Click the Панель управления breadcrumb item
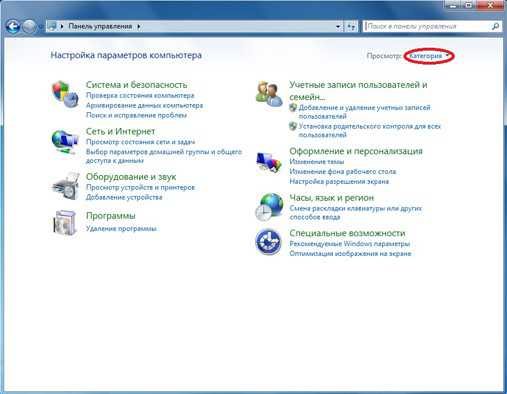507x394 pixels. pyautogui.click(x=100, y=26)
